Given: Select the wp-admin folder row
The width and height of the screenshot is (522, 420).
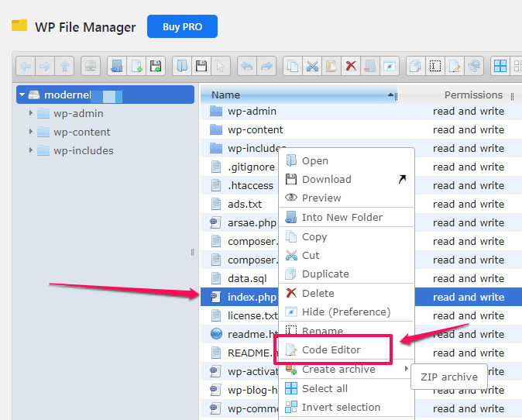Looking at the screenshot, I should 361,111.
